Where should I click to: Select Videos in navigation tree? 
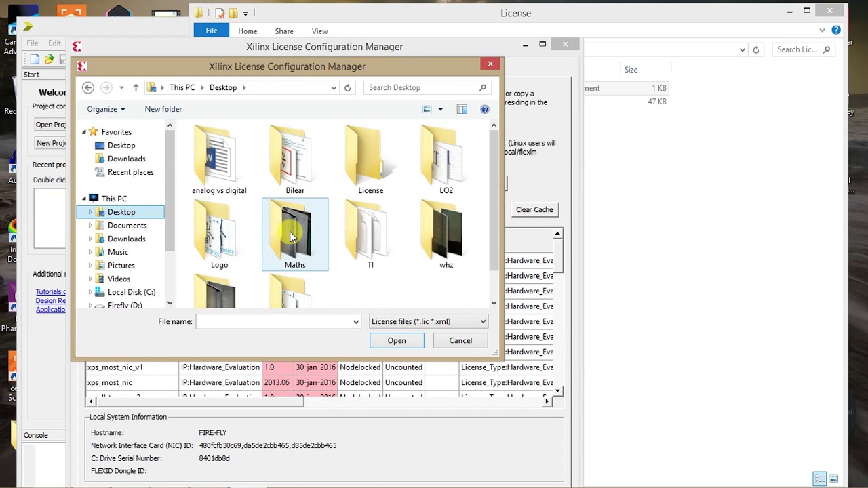coord(119,279)
